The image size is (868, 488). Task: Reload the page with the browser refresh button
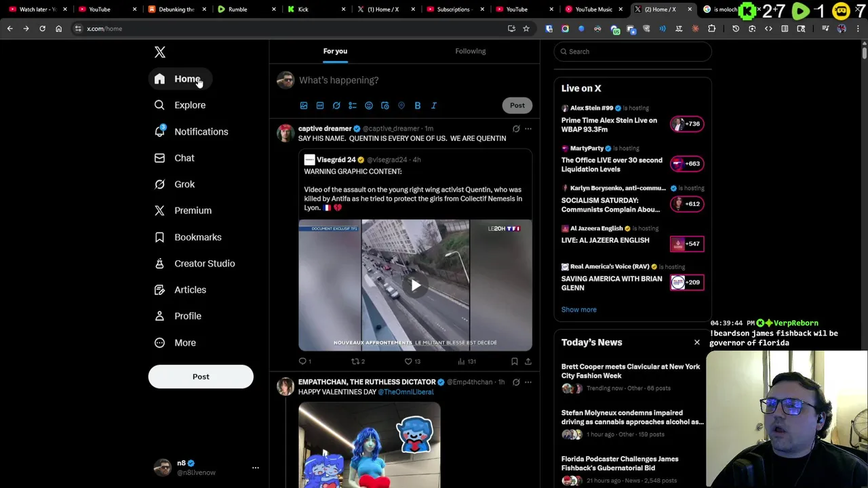pos(42,28)
